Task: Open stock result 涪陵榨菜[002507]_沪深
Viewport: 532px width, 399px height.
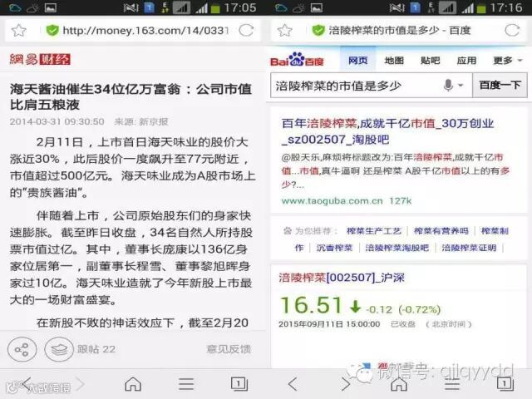Action: pos(342,278)
